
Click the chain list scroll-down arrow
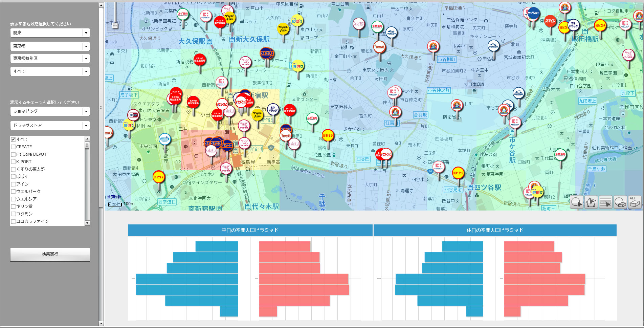coord(87,223)
